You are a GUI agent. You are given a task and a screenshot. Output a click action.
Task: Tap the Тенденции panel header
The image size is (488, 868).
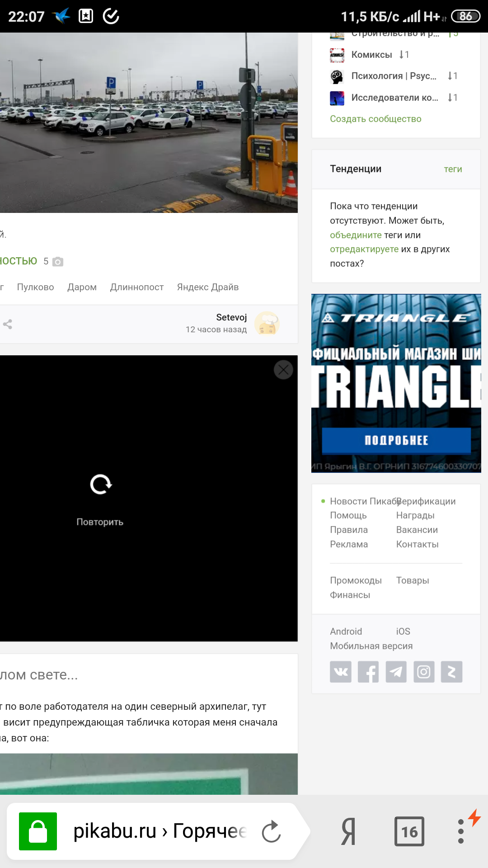pos(356,169)
